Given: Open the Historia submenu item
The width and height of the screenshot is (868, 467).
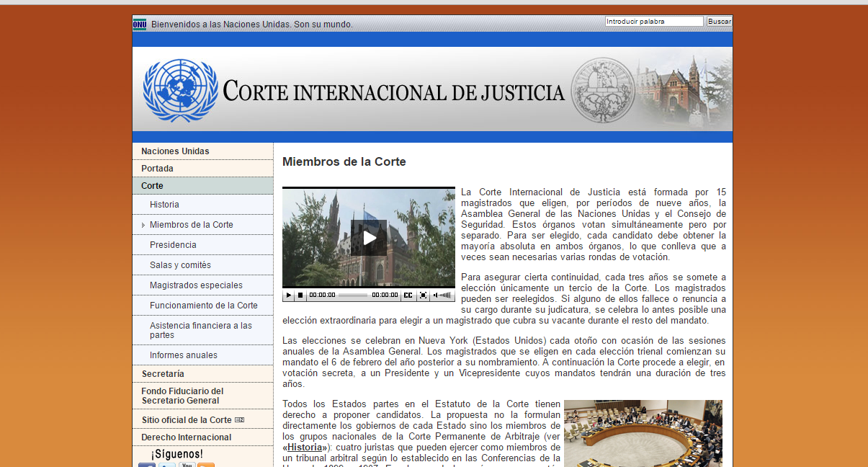Looking at the screenshot, I should point(202,205).
